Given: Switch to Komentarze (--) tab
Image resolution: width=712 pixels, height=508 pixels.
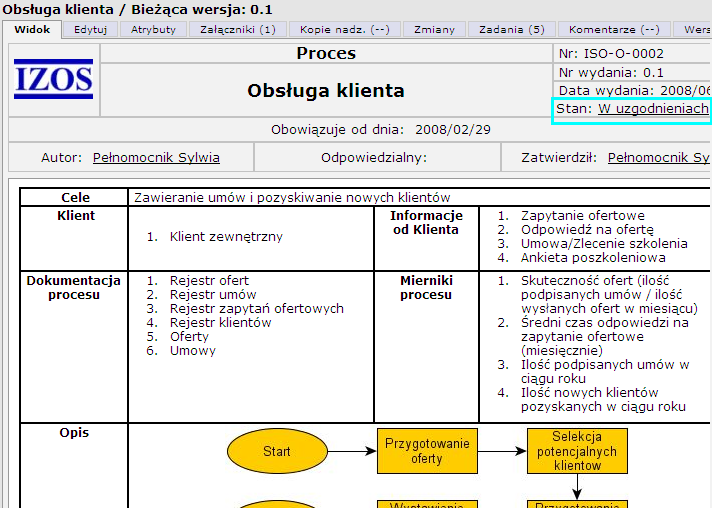Looking at the screenshot, I should coord(614,30).
